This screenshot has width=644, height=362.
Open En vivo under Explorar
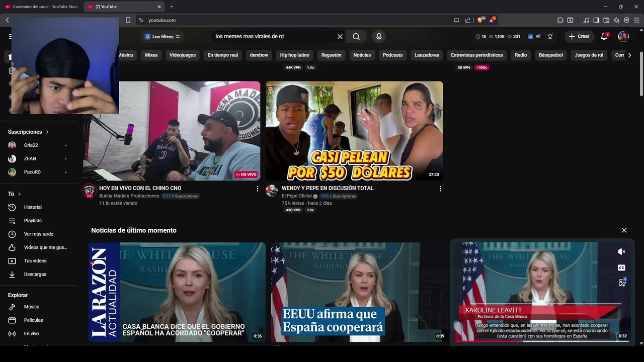39,333
